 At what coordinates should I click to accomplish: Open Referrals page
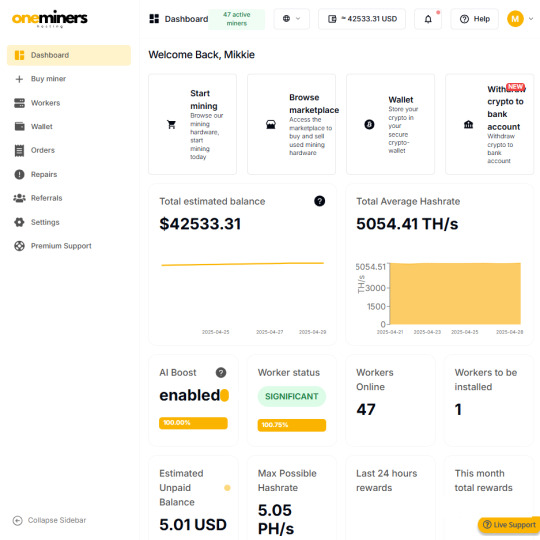point(69,198)
